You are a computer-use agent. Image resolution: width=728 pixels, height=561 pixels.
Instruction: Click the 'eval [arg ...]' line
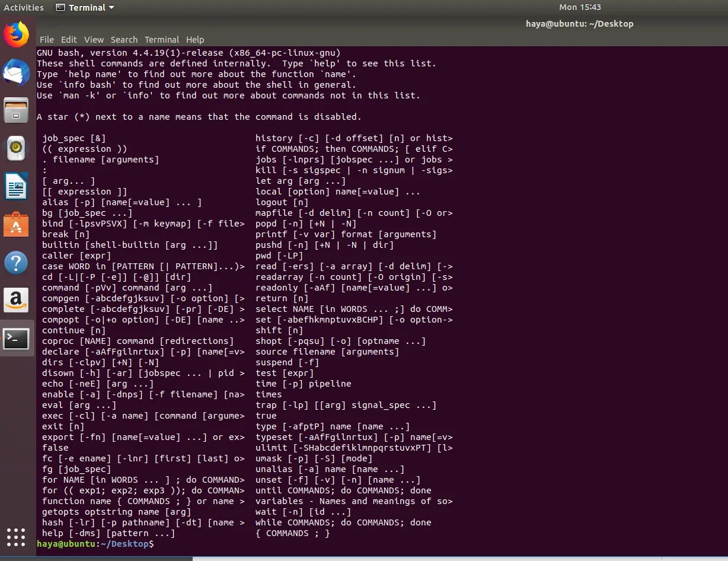79,405
